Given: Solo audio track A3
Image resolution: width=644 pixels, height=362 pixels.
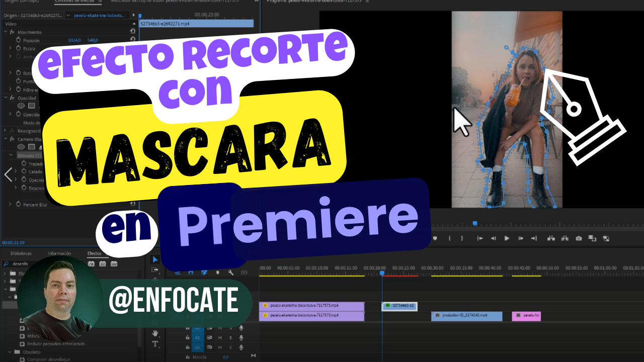Looking at the screenshot, I should pyautogui.click(x=230, y=347).
